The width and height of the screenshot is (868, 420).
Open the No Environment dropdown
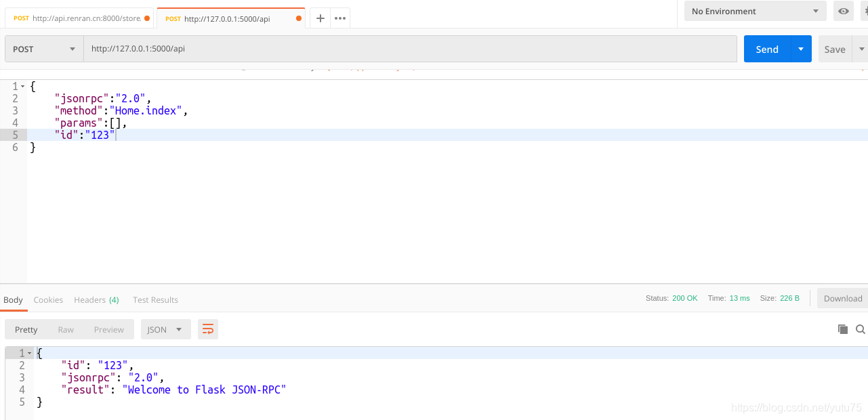pos(754,11)
